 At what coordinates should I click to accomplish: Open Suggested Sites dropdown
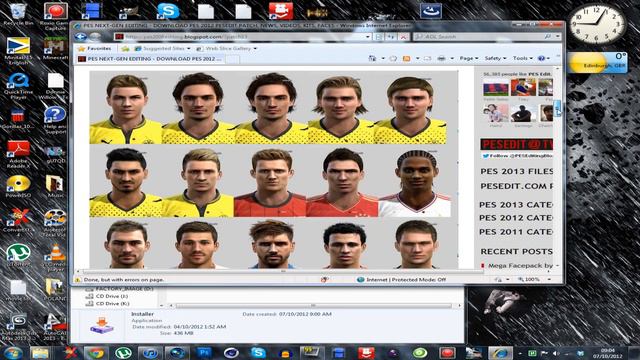(162, 49)
